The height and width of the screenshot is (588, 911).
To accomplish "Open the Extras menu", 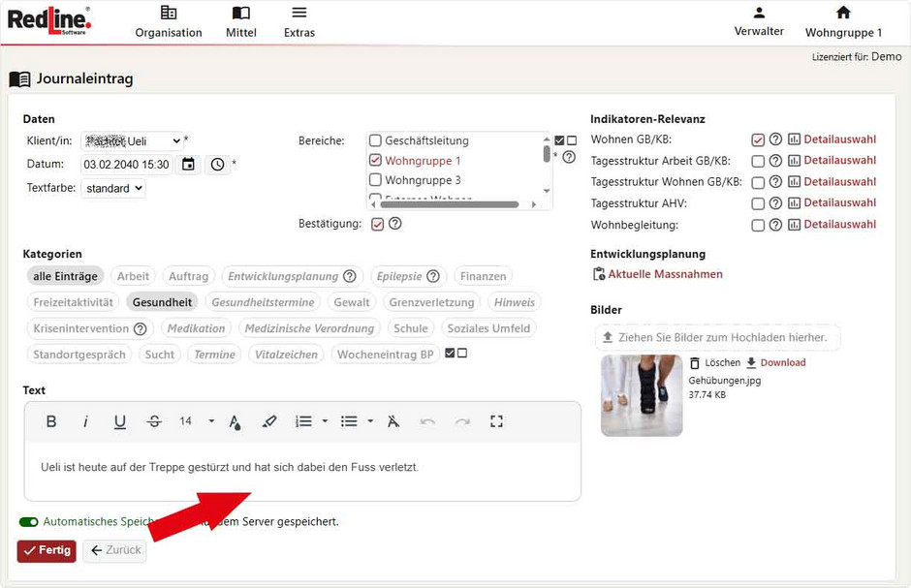I will [299, 22].
